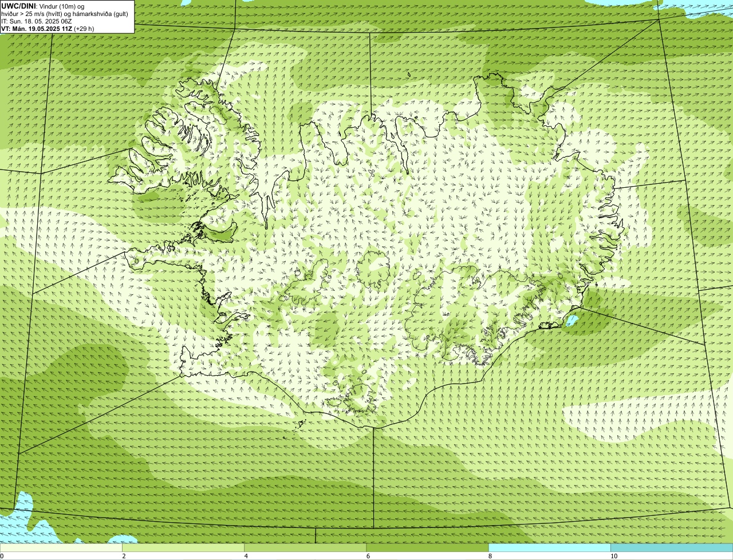Click the "10" label on the color scale
The image size is (733, 560).
(x=614, y=556)
